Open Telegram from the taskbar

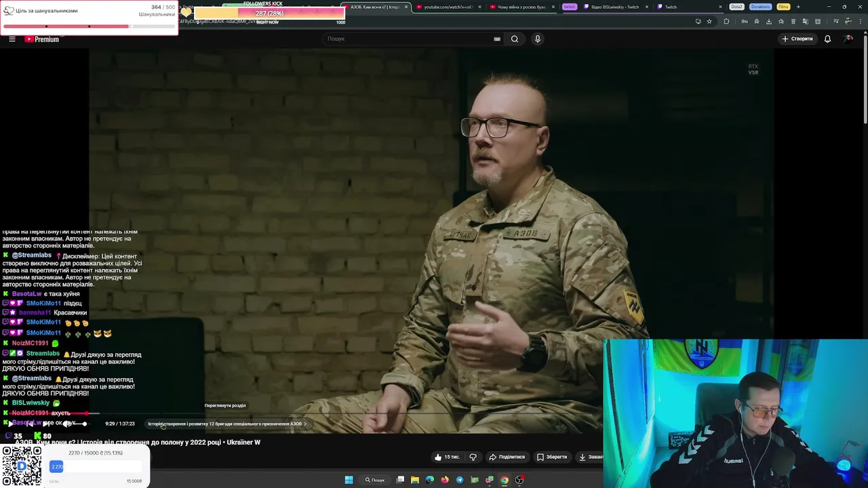(x=459, y=480)
